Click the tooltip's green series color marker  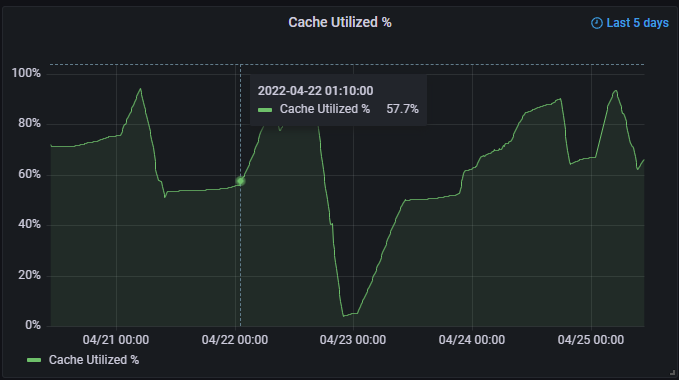[265, 110]
